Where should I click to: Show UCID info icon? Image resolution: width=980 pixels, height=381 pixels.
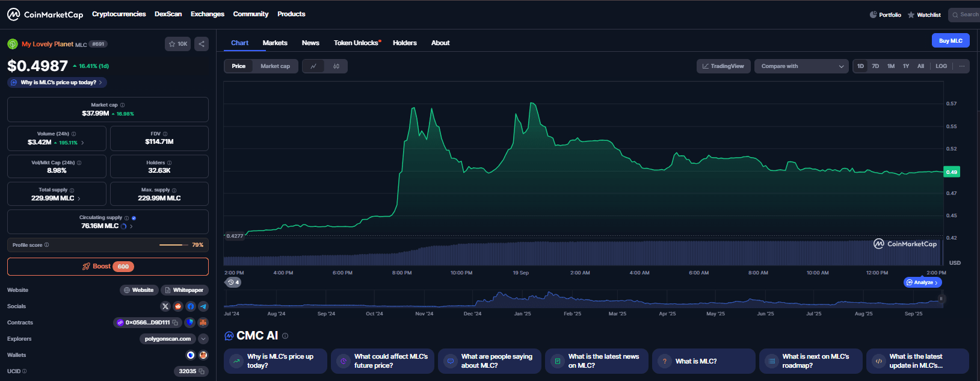click(x=24, y=371)
